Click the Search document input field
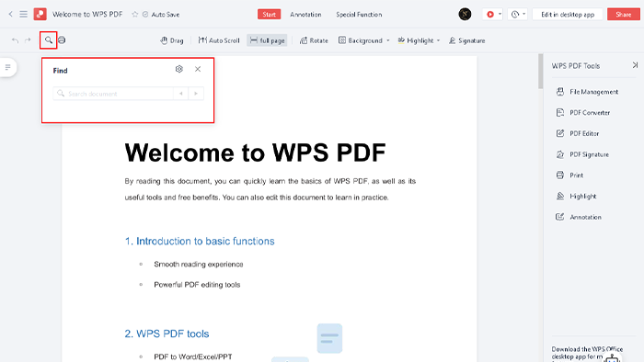 point(113,94)
